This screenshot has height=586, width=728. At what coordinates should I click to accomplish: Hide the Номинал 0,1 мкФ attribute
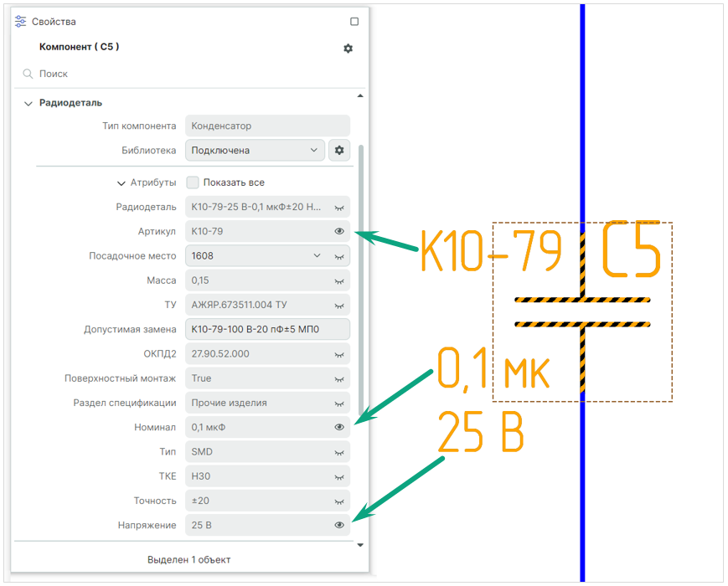pyautogui.click(x=339, y=427)
